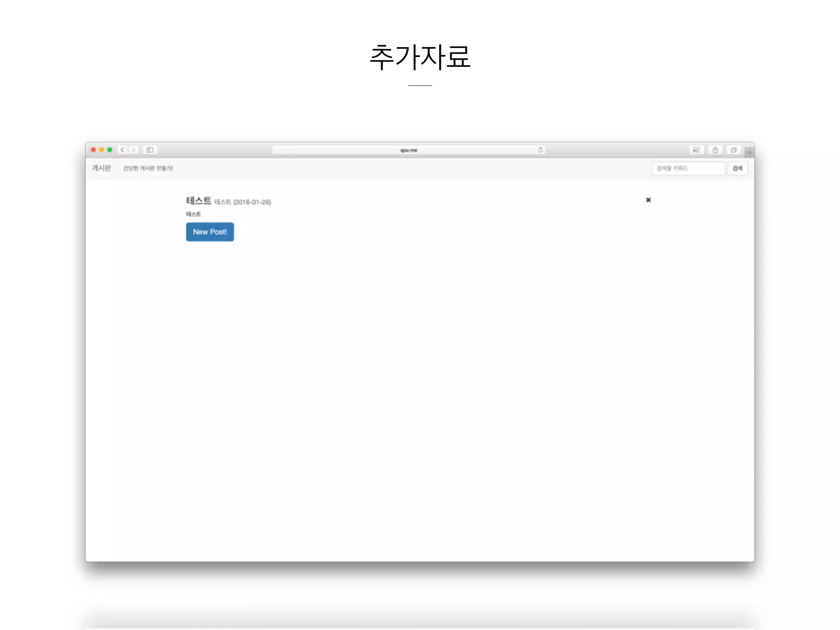Screen dimensions: 840x630
Task: Delete the 테스트 post with X icon
Action: (x=648, y=200)
